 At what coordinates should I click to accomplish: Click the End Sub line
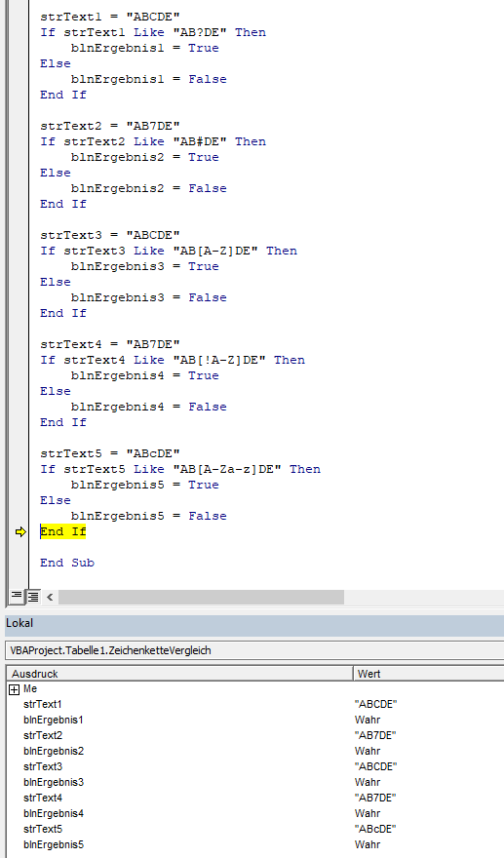pos(66,563)
